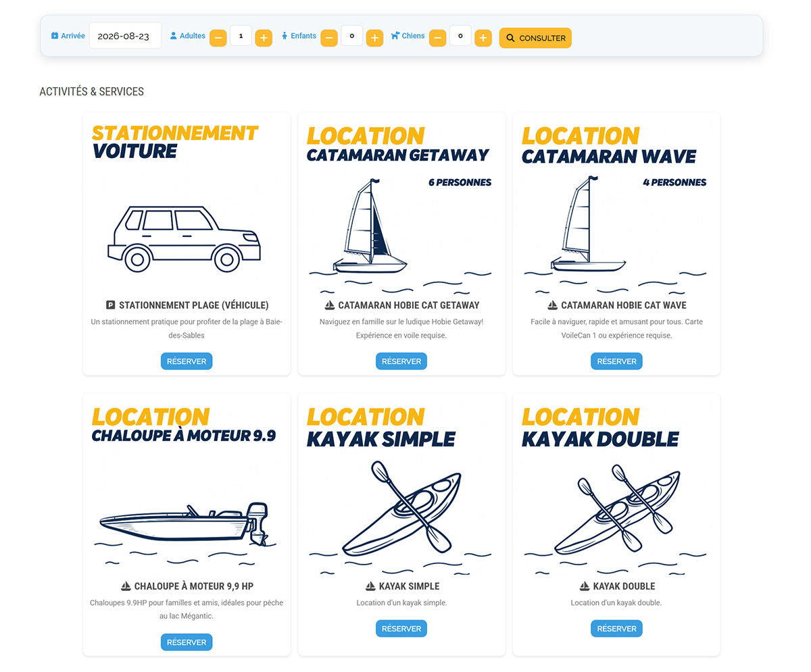Reserve the Chaloupe à moteur 9,9 HP
This screenshot has height=672, width=811.
click(187, 642)
